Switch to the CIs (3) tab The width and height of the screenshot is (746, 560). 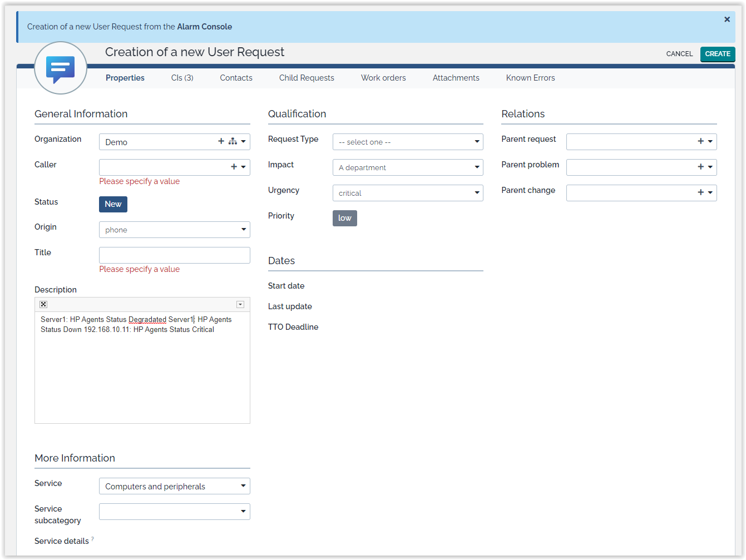[x=182, y=78]
